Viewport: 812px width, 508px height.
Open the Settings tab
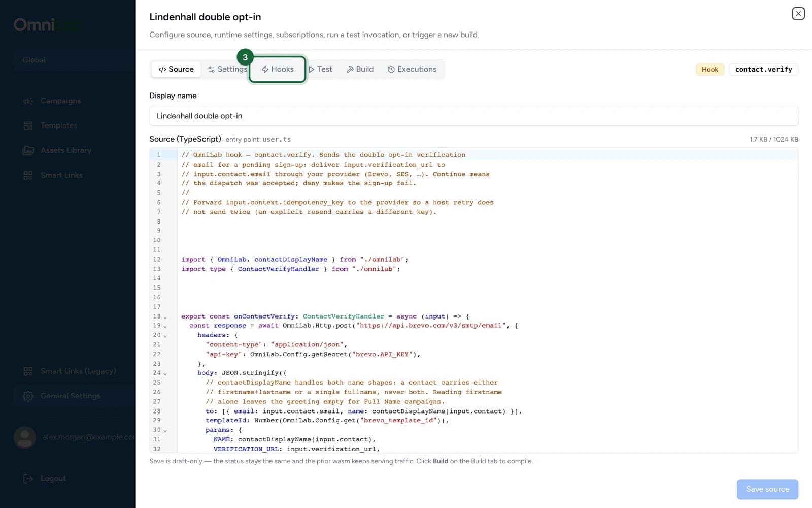tap(227, 69)
